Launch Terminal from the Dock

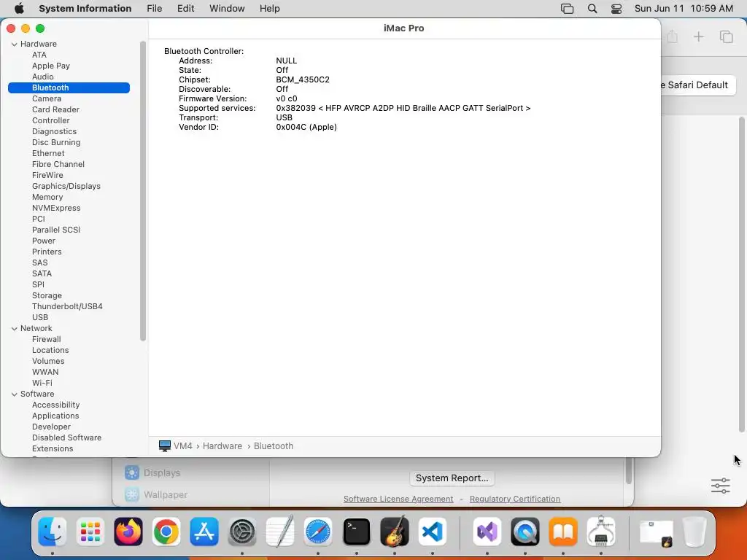tap(356, 532)
